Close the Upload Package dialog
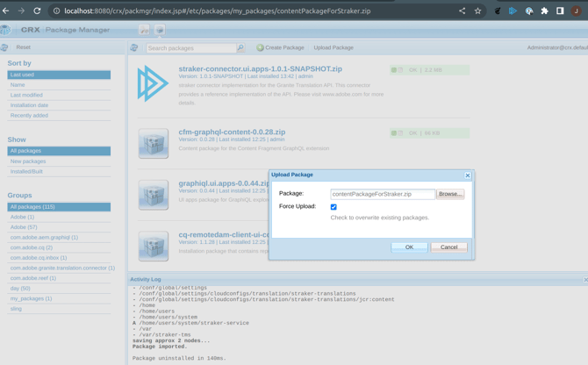 coord(468,175)
